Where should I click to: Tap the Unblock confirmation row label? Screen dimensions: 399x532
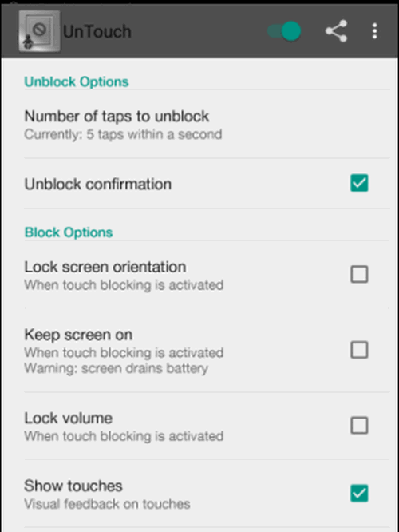coord(97,185)
